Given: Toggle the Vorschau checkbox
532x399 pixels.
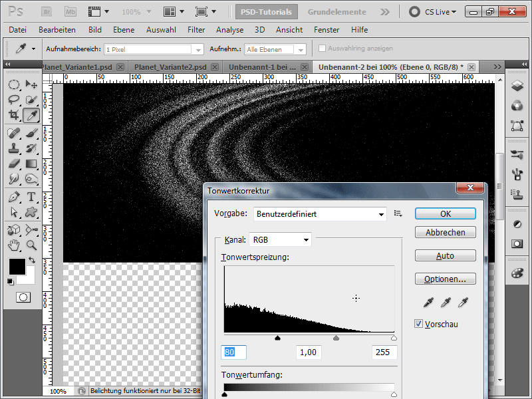Looking at the screenshot, I should (418, 324).
